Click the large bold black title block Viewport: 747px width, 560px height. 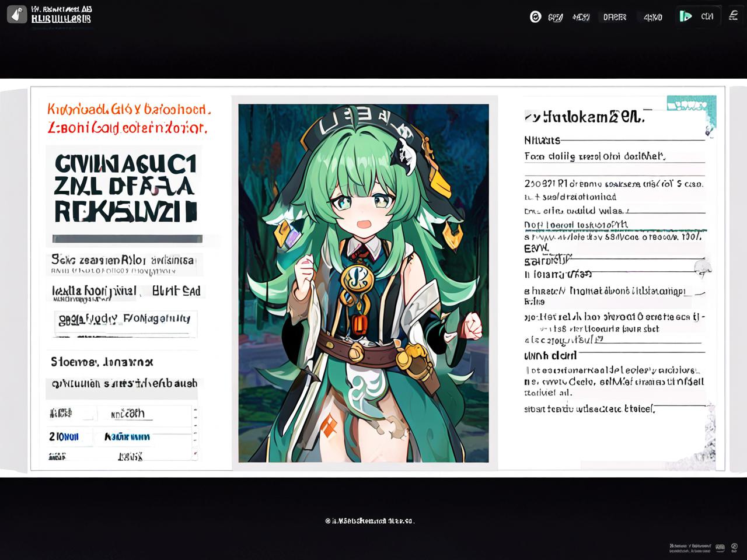pos(124,188)
